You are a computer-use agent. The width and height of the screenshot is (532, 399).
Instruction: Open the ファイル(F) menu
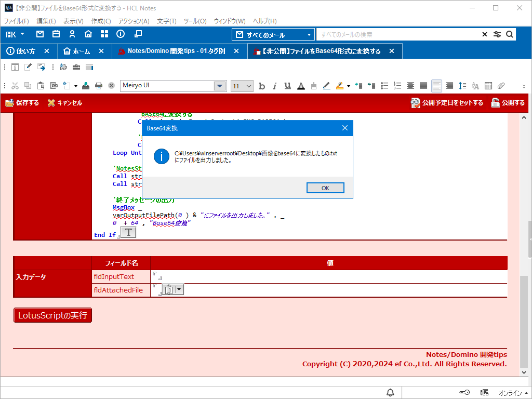[17, 21]
